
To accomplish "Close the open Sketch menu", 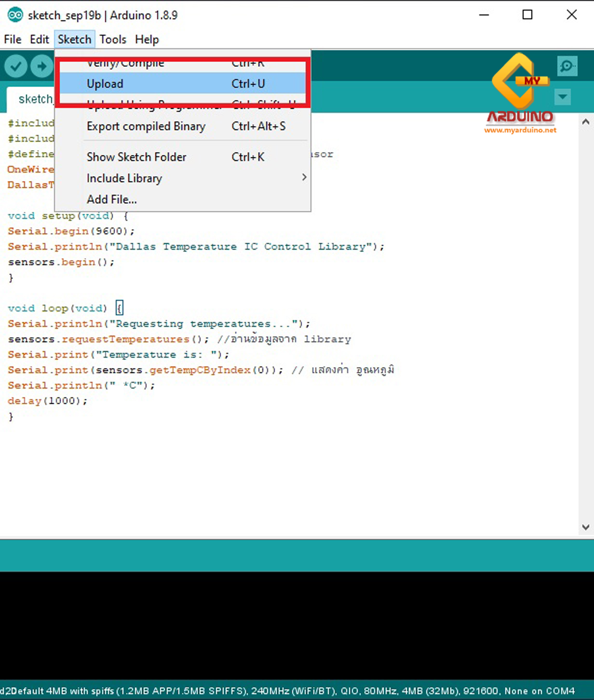I will pos(74,40).
